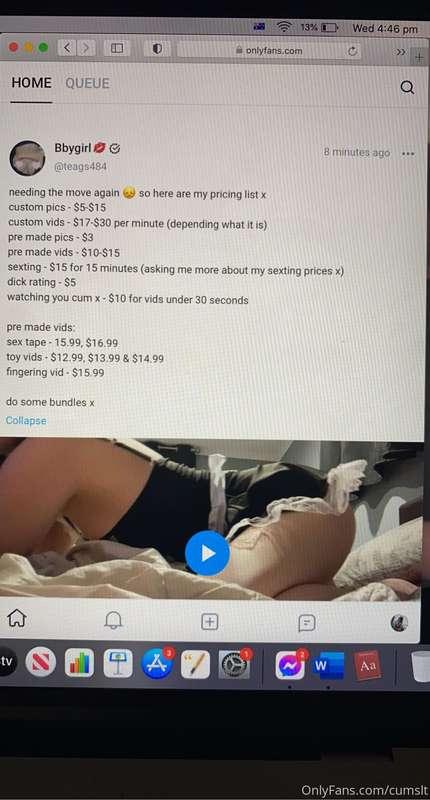Viewport: 430px width, 800px height.
Task: Create a new post with plus icon
Action: (x=210, y=622)
